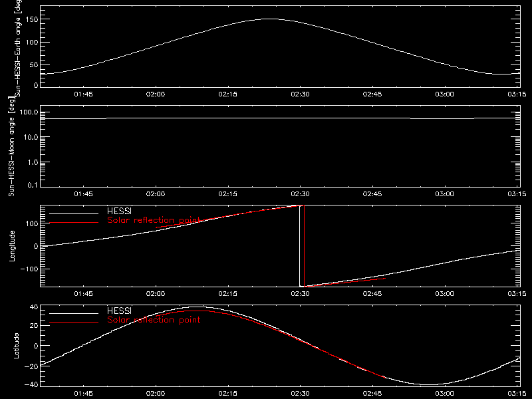The height and width of the screenshot is (399, 532).
Task: Click 02:15 time label under Moon angle plot
Action: [x=228, y=194]
